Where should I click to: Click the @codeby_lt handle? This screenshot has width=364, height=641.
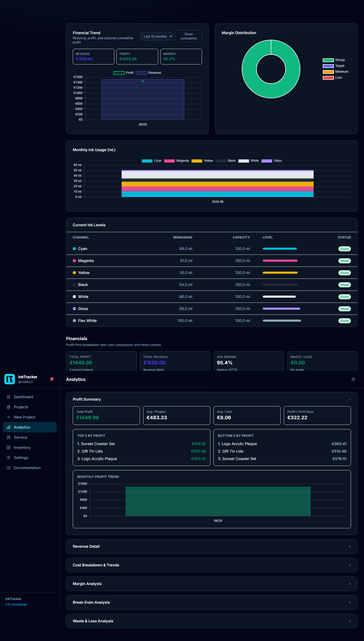pyautogui.click(x=25, y=382)
